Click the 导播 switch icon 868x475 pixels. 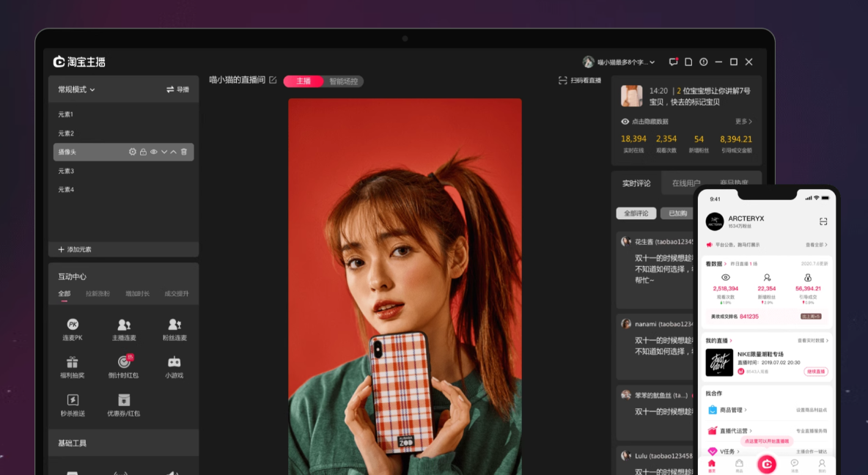tap(170, 89)
